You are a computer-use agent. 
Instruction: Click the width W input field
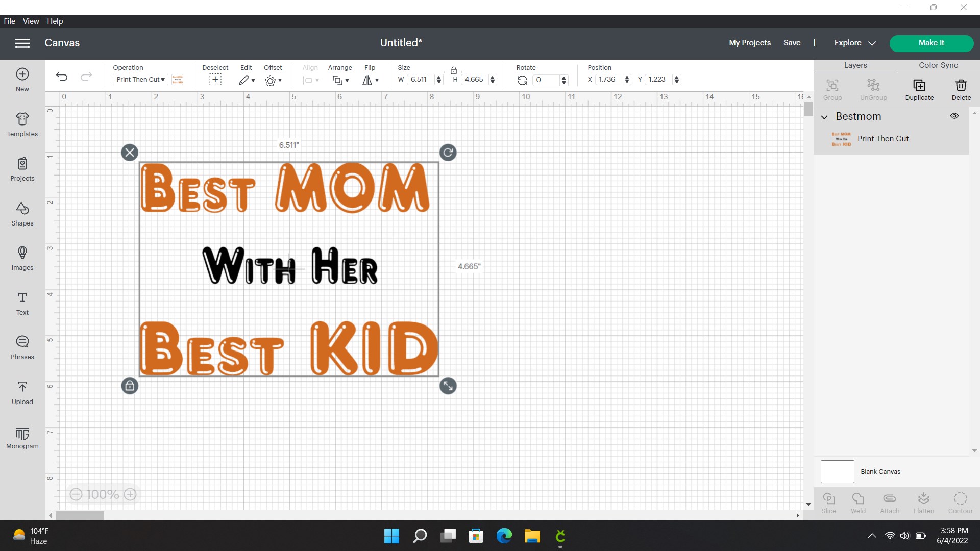coord(421,80)
